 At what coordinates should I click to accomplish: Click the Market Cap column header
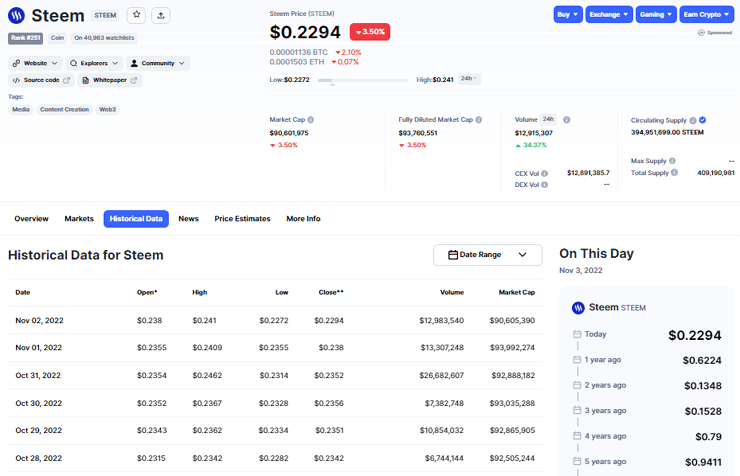517,292
